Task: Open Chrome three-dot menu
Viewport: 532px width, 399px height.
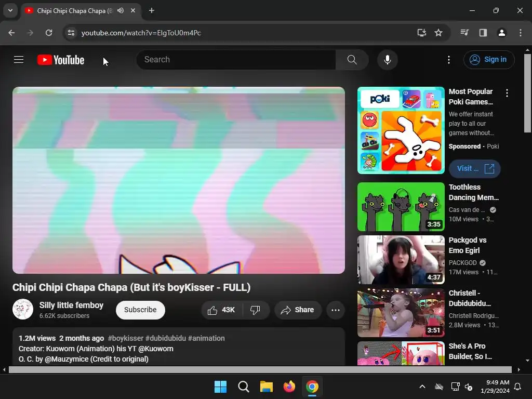Action: pos(521,33)
